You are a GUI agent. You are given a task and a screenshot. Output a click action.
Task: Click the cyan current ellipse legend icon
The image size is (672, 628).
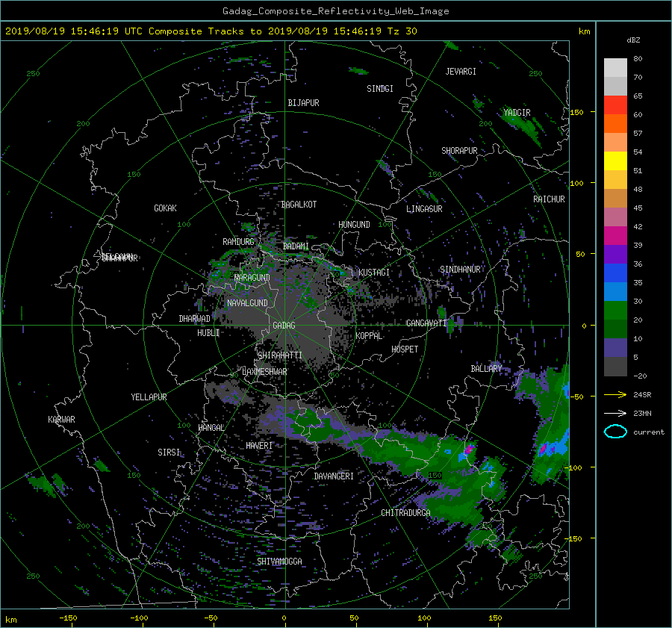[x=615, y=432]
